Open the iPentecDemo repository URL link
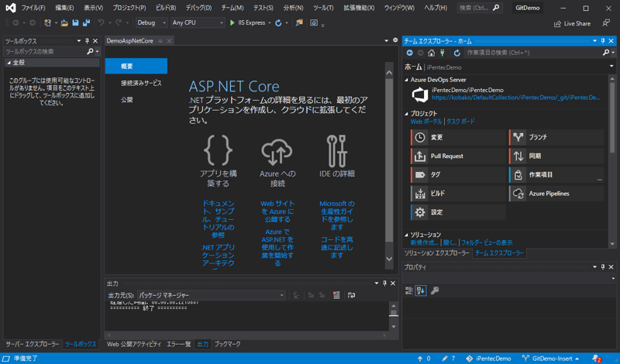 coord(516,98)
